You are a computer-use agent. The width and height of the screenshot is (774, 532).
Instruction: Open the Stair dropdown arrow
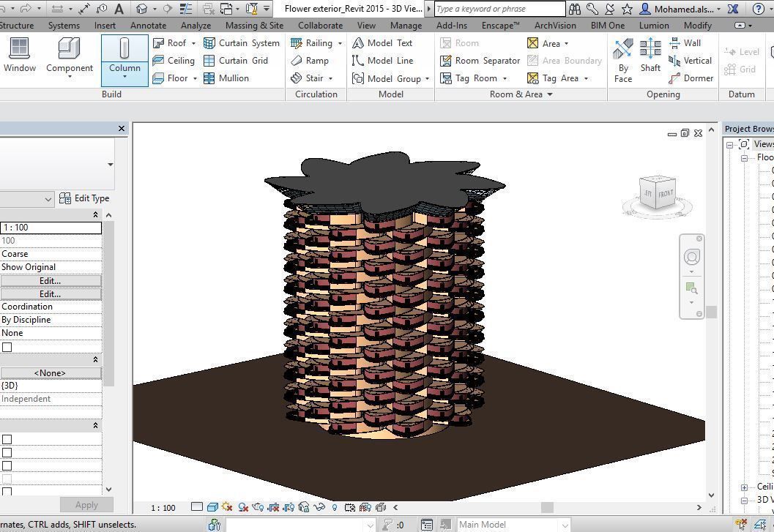point(331,78)
